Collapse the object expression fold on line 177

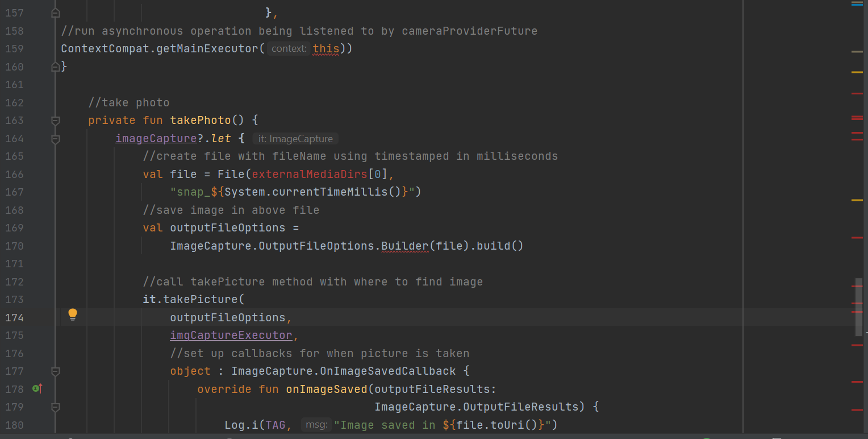point(55,371)
